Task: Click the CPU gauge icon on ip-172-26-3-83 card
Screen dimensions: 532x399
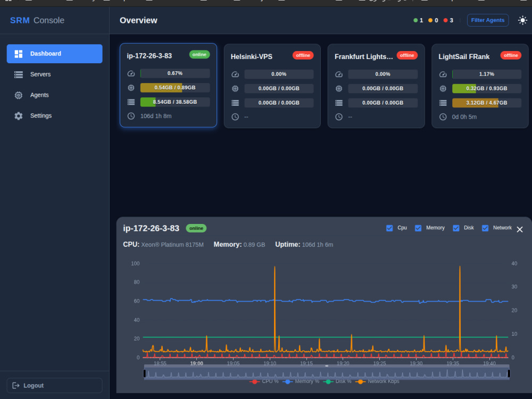Action: click(131, 73)
